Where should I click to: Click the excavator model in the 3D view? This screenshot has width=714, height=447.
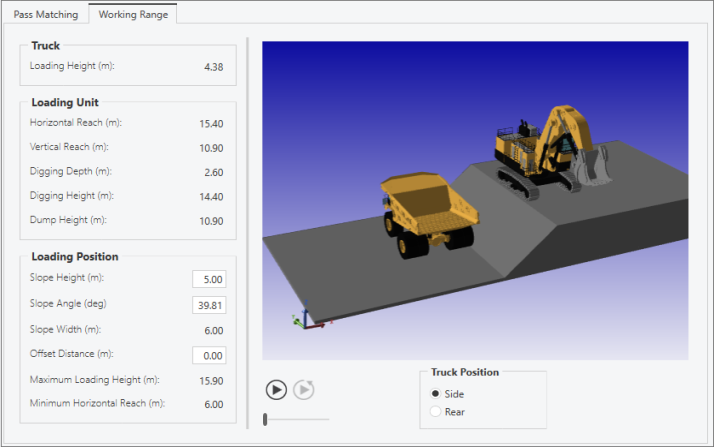pos(551,150)
